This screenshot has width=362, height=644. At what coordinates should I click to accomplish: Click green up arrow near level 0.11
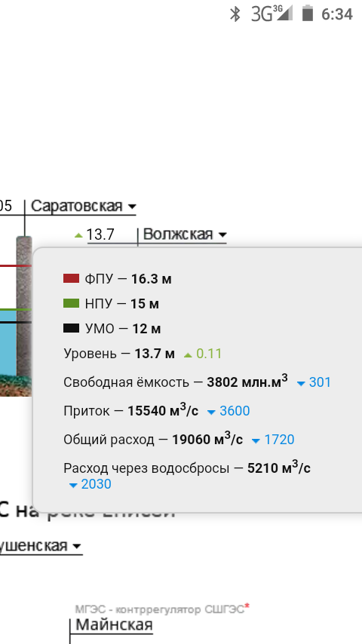[x=188, y=355]
